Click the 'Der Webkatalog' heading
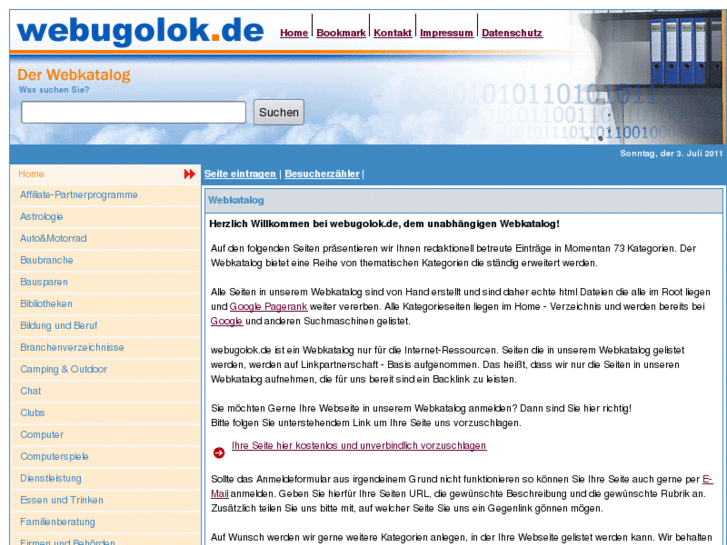Viewport: 727px width, 545px height. pos(74,75)
